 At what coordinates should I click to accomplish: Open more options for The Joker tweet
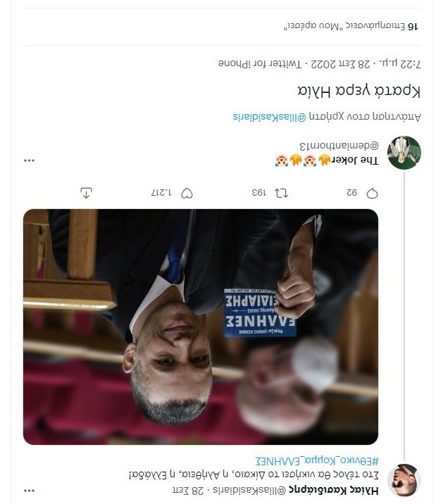coord(29,160)
